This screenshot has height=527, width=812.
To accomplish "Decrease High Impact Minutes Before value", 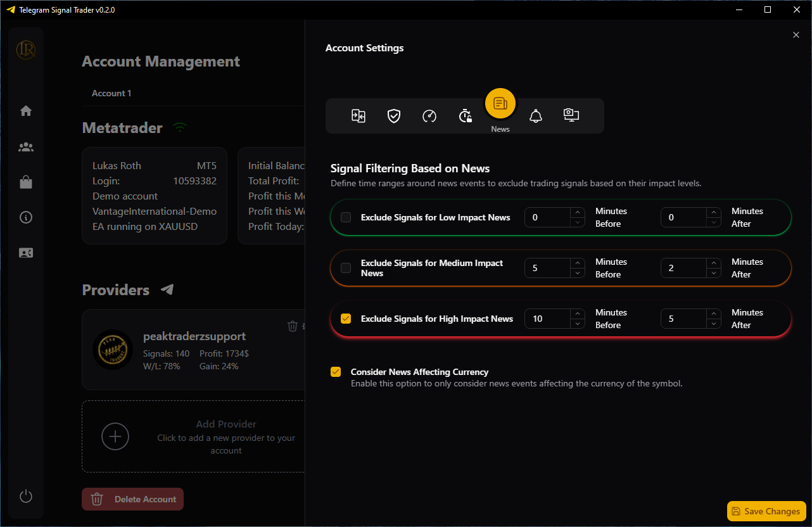I will coord(578,323).
